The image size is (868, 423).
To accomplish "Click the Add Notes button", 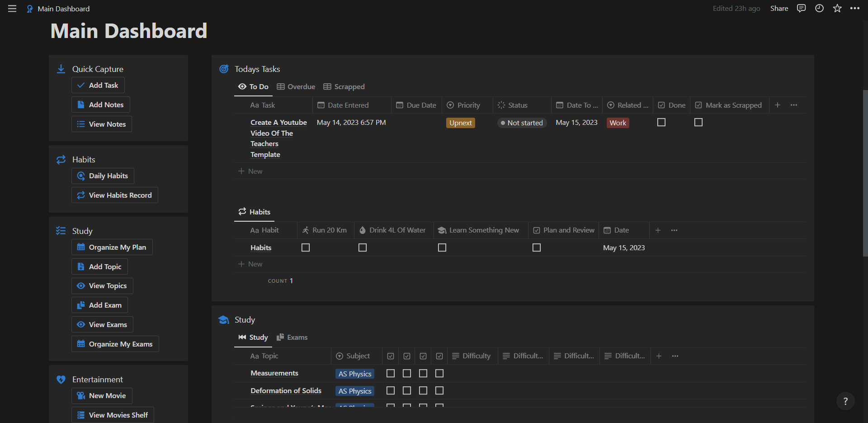I will 101,105.
